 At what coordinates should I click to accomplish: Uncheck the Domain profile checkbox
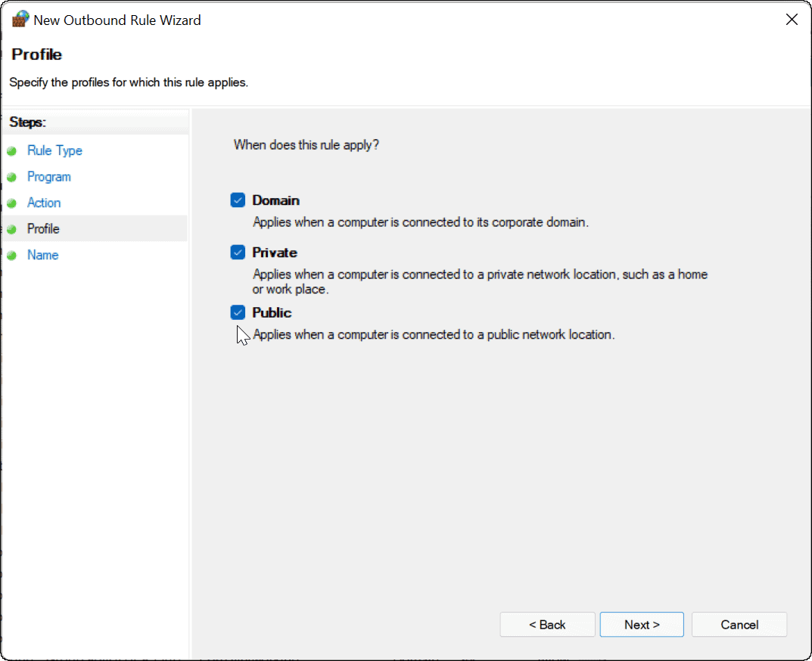coord(238,200)
